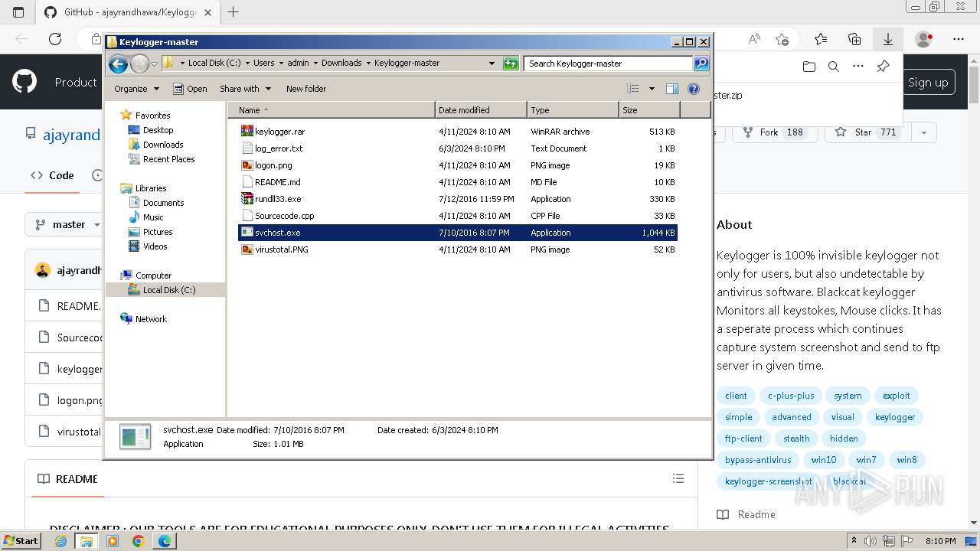Click Users in address breadcrumb
The height and width of the screenshot is (551, 980).
(264, 64)
